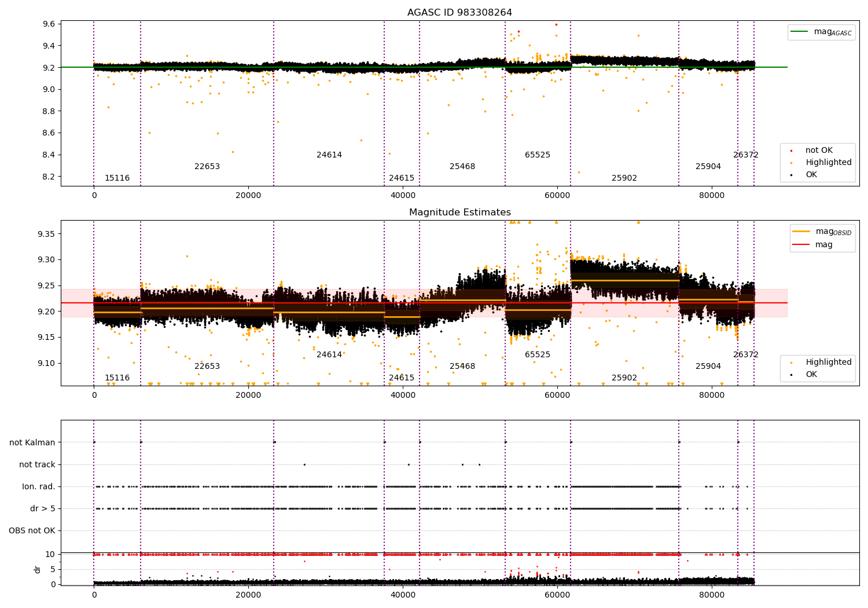Click OBSID label 26372 in the top plot
Screen dimensions: 868x608
[x=746, y=155]
